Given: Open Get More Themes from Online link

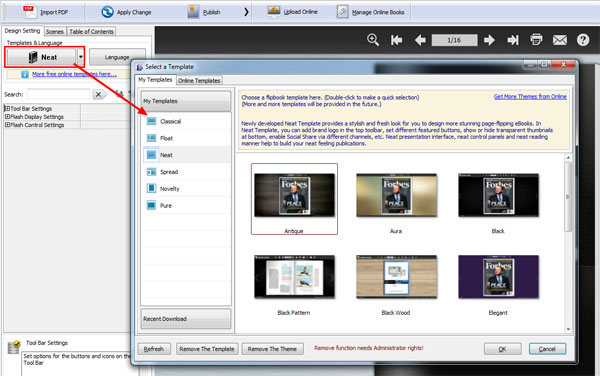Looking at the screenshot, I should point(530,96).
